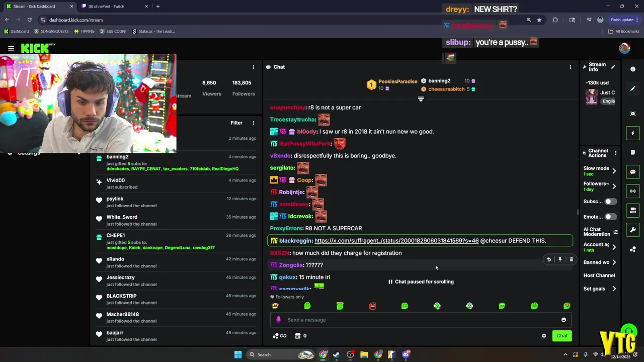This screenshot has height=362, width=644.
Task: Click the document icon in the right sidebar
Action: point(633,152)
